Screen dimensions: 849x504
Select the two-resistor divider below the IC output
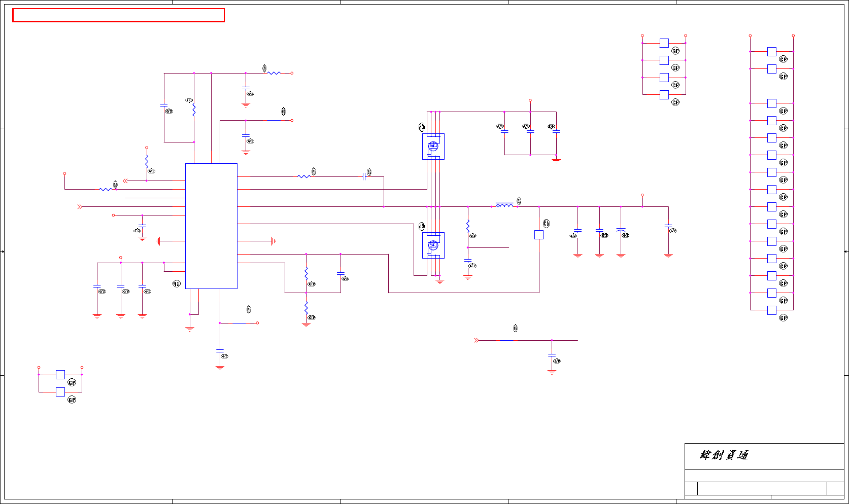click(x=306, y=291)
